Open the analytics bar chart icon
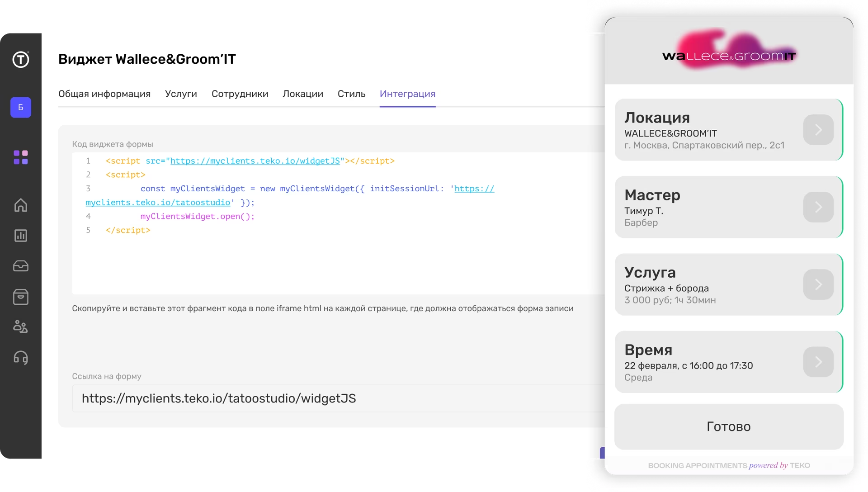 20,236
